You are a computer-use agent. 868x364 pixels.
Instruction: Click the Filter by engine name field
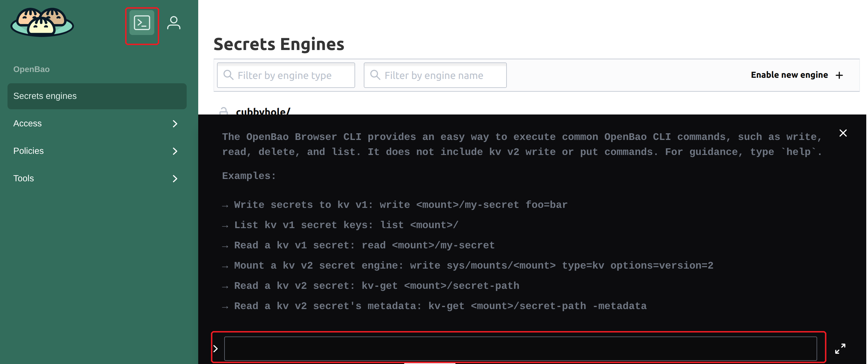435,75
